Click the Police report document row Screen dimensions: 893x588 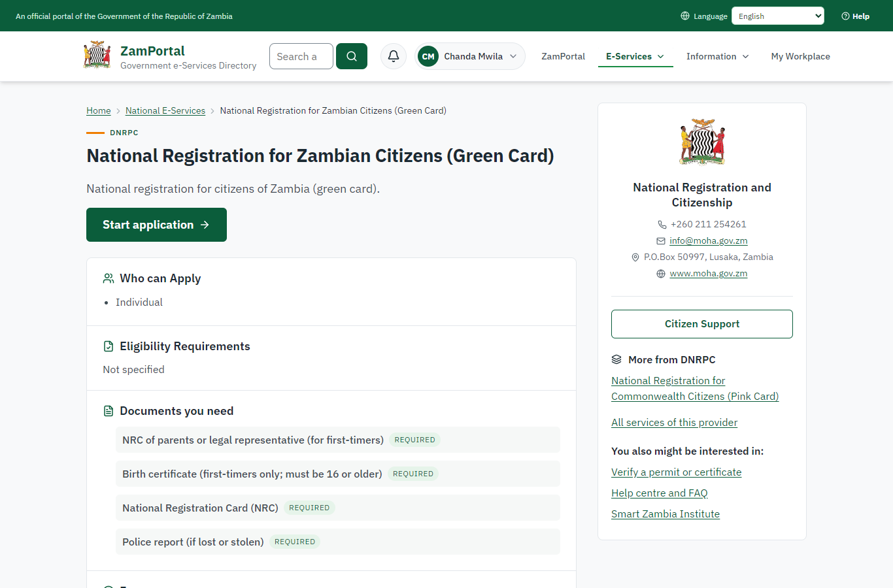(338, 542)
